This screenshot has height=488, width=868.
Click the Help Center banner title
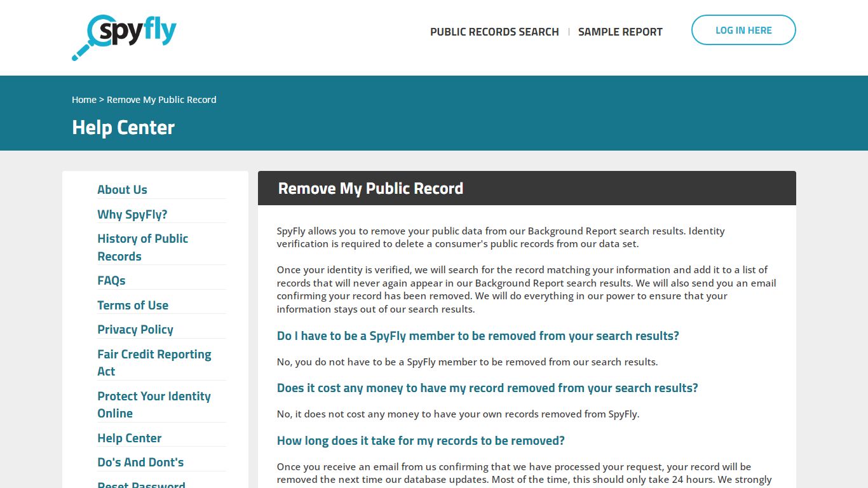coord(123,127)
